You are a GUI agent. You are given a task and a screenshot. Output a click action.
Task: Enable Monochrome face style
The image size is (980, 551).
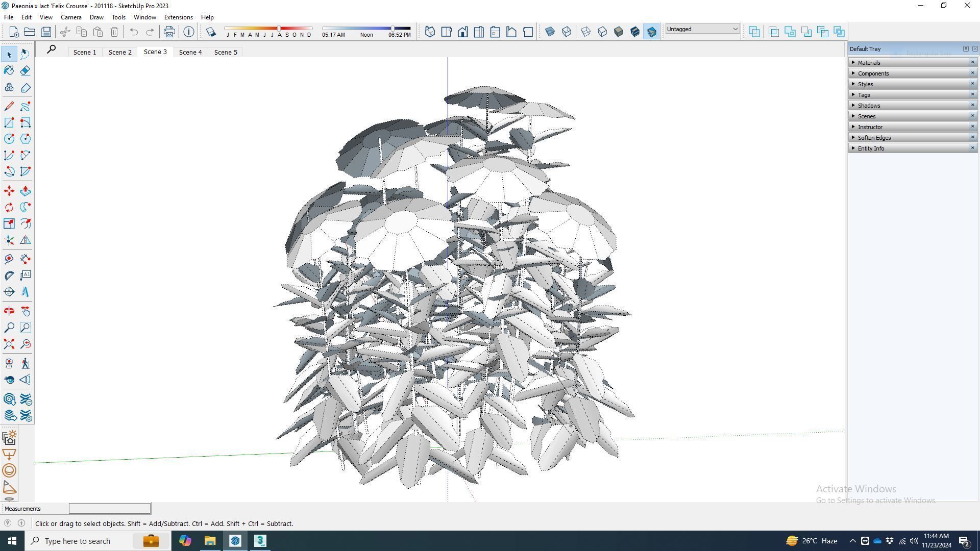(651, 32)
